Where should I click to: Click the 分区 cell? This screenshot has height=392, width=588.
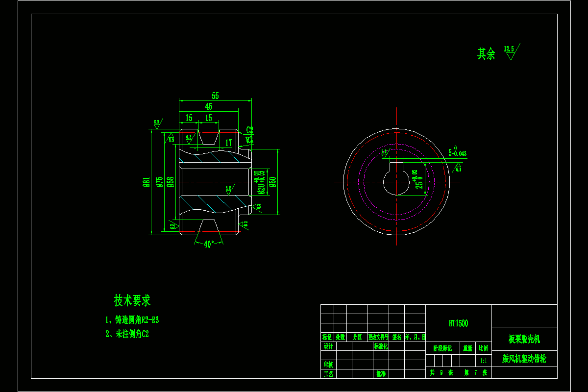click(x=357, y=337)
